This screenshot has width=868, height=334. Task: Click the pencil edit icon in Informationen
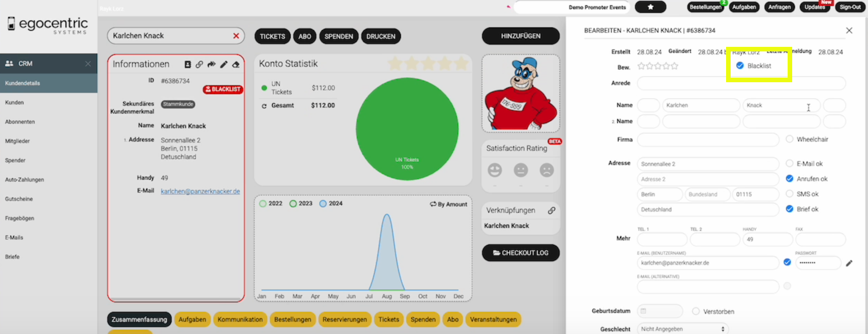click(x=224, y=64)
